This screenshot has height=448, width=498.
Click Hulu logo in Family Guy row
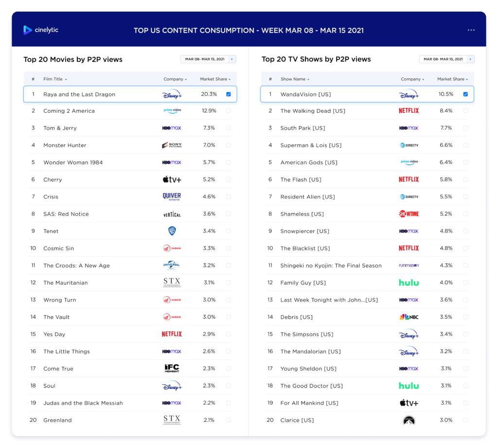pyautogui.click(x=409, y=283)
